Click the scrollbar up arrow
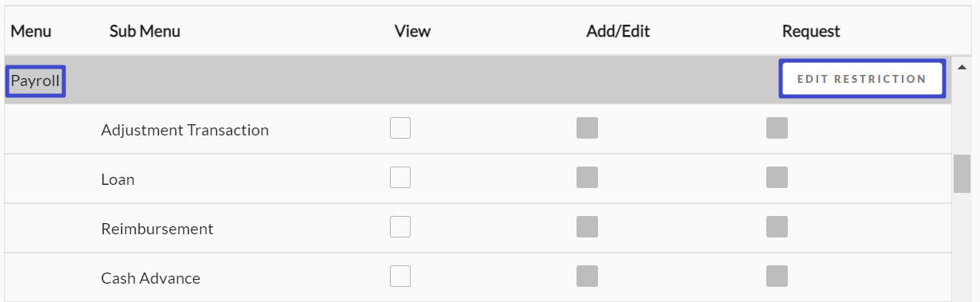 [962, 67]
